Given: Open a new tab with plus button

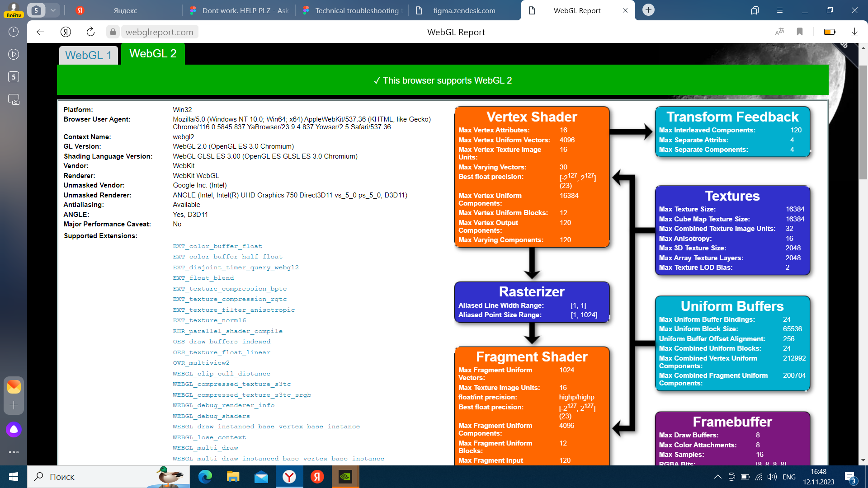Looking at the screenshot, I should pos(648,10).
